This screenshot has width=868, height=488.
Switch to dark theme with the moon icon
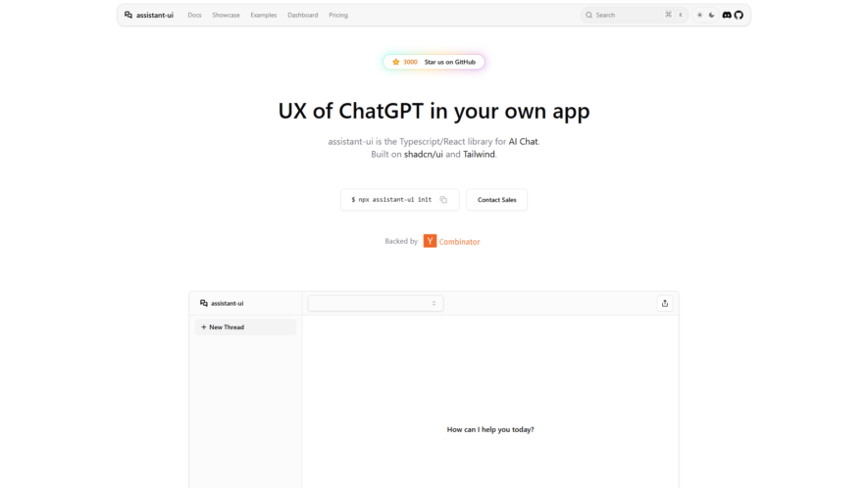(x=712, y=15)
